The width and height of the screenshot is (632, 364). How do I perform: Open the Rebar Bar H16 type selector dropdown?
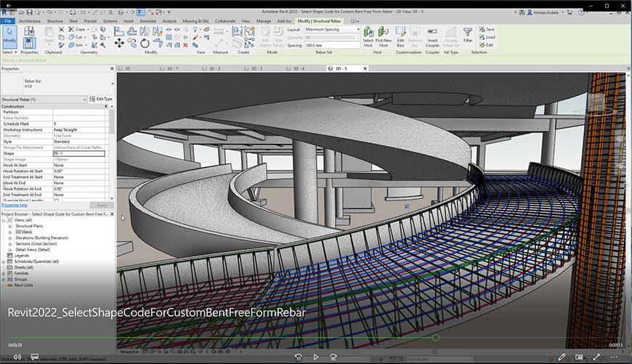pyautogui.click(x=113, y=84)
